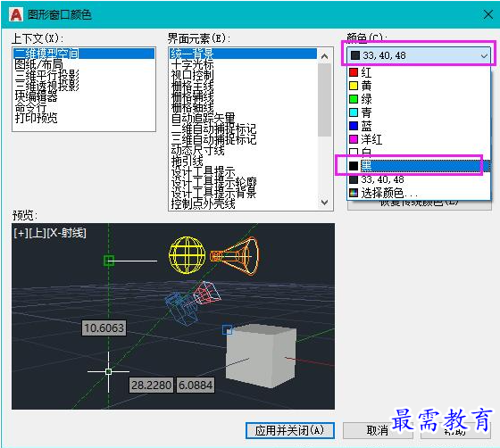Click AutoCAD logo in title bar
Image resolution: width=500 pixels, height=448 pixels.
16,14
